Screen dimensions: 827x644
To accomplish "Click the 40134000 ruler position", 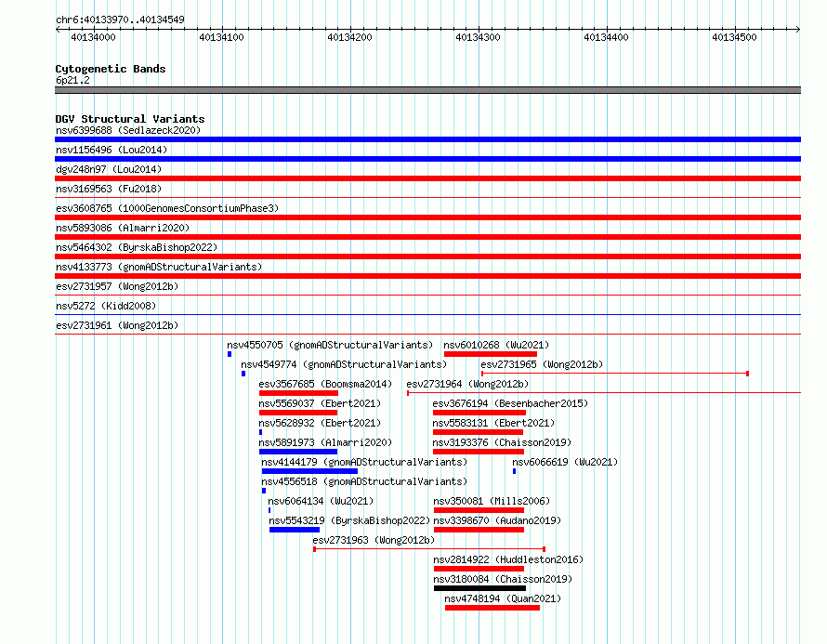I will tap(93, 37).
